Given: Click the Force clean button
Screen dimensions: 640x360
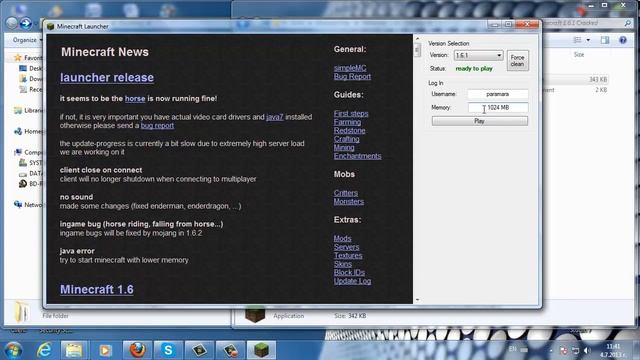Looking at the screenshot, I should coord(518,60).
